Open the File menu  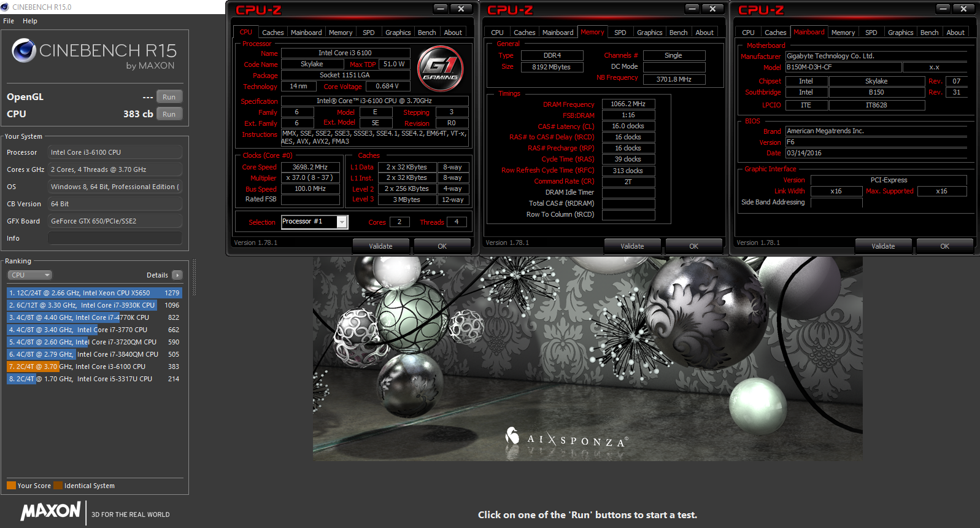tap(9, 21)
